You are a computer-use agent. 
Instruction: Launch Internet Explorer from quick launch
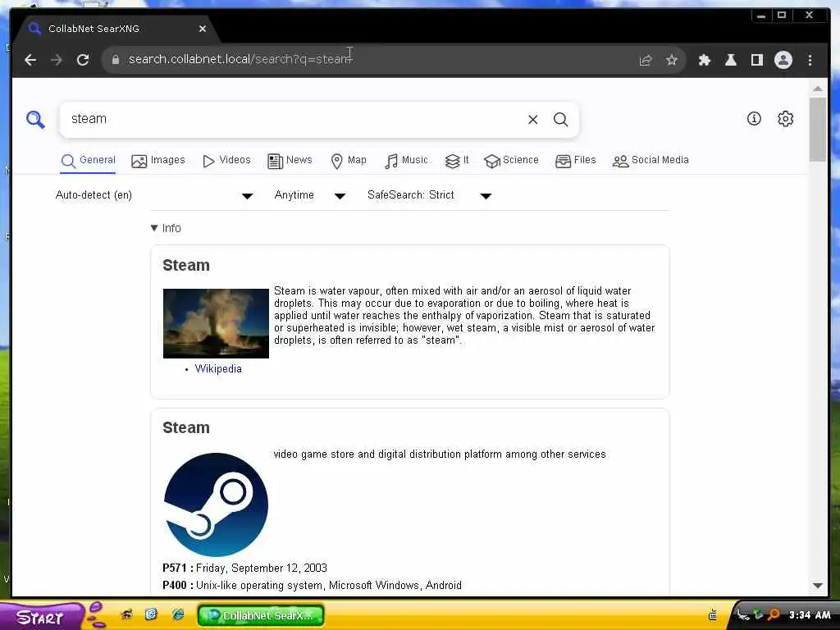[178, 614]
